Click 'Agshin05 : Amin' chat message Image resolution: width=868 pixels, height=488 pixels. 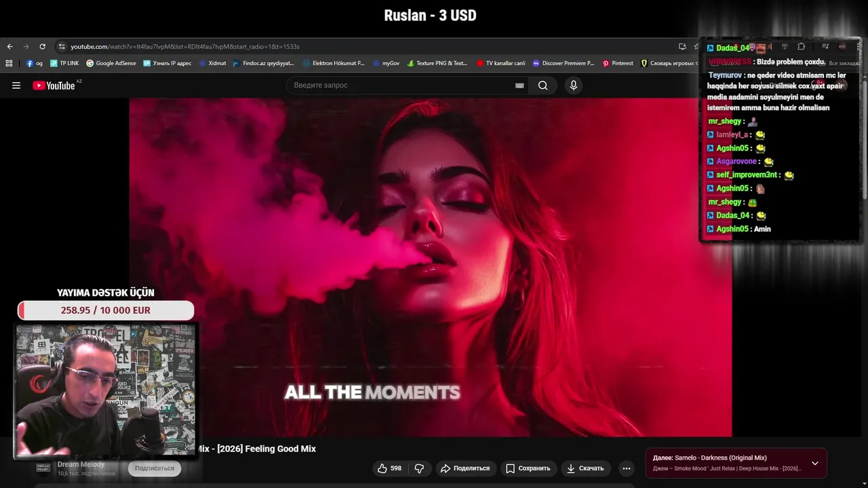click(x=738, y=229)
